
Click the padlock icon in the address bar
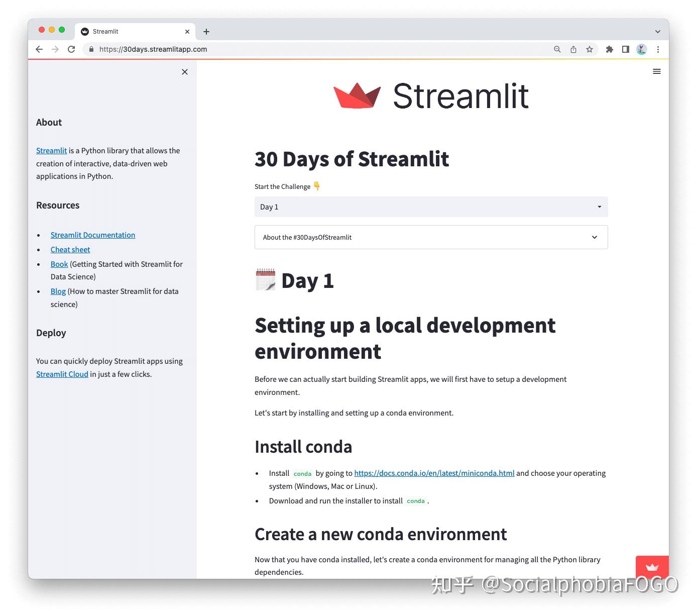(x=91, y=49)
